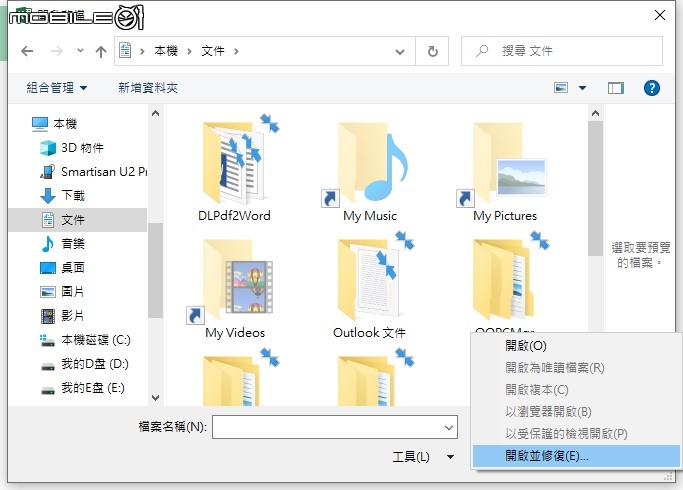Select 本機 in the navigation tree
Screen dimensions: 683x490
[x=54, y=124]
